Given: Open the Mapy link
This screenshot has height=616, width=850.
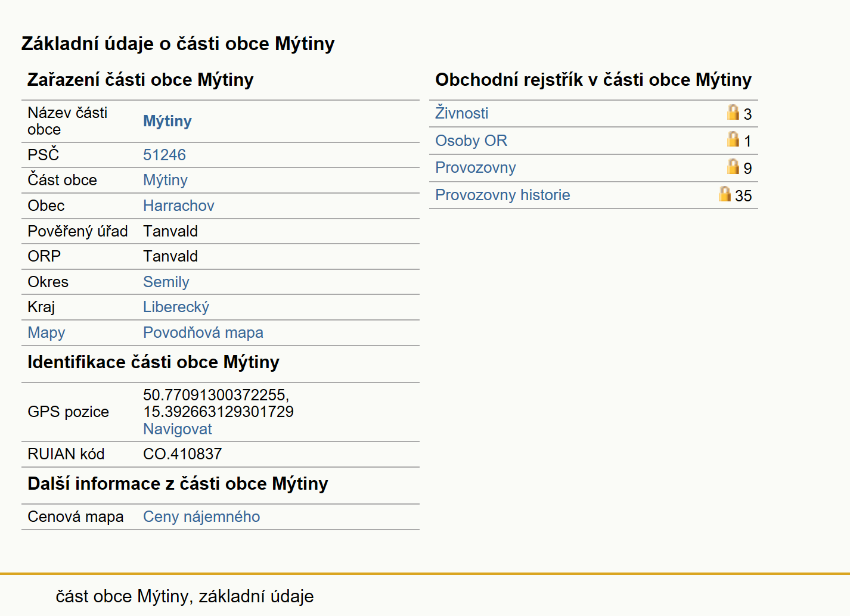Looking at the screenshot, I should pos(46,332).
